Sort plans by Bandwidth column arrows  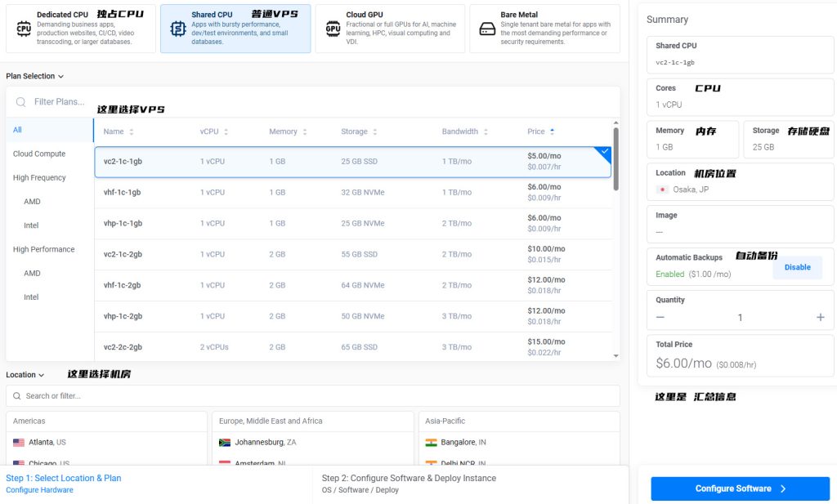[486, 132]
